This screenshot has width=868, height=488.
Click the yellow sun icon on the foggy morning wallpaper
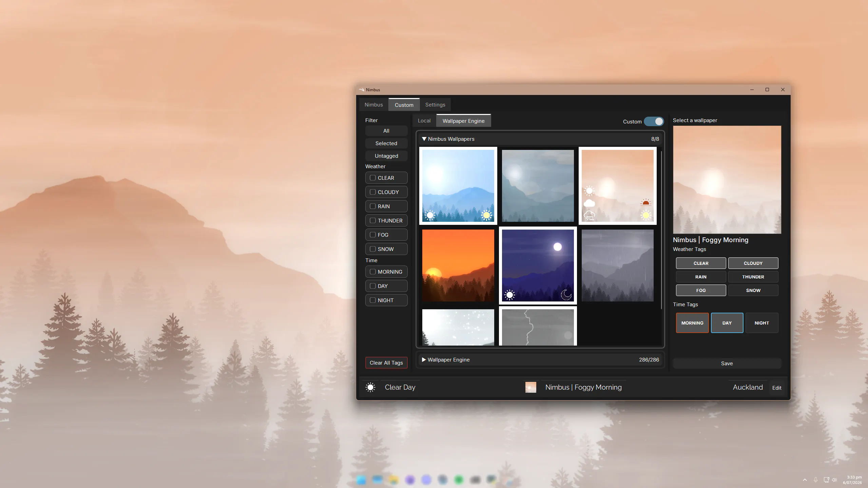(x=646, y=215)
